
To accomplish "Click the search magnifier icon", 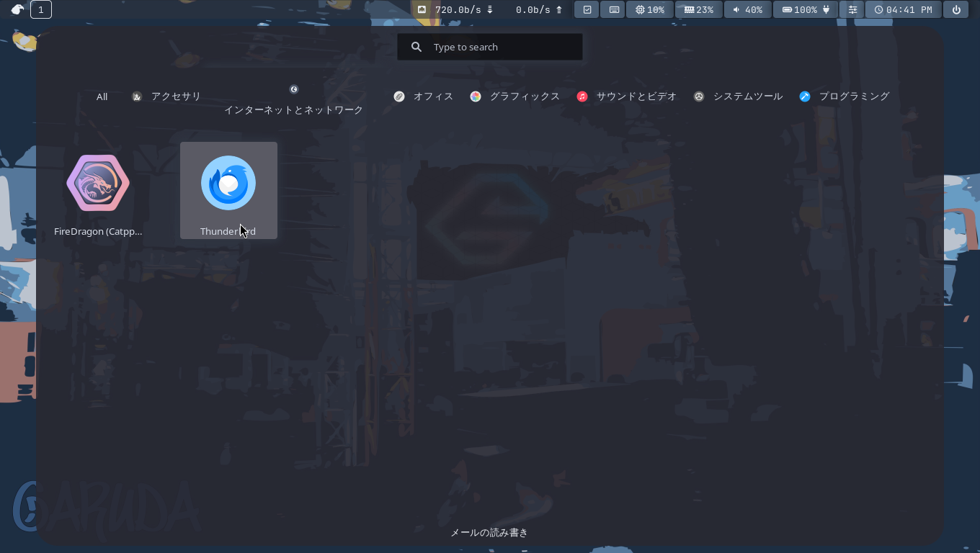I will pyautogui.click(x=416, y=47).
